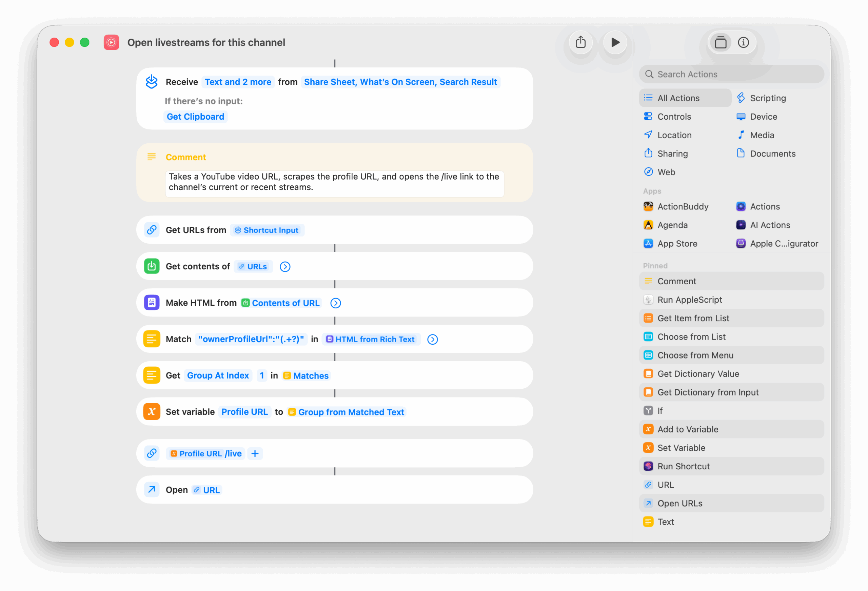Screen dimensions: 868x591
Task: Open the Group At Index dropdown
Action: [x=218, y=375]
